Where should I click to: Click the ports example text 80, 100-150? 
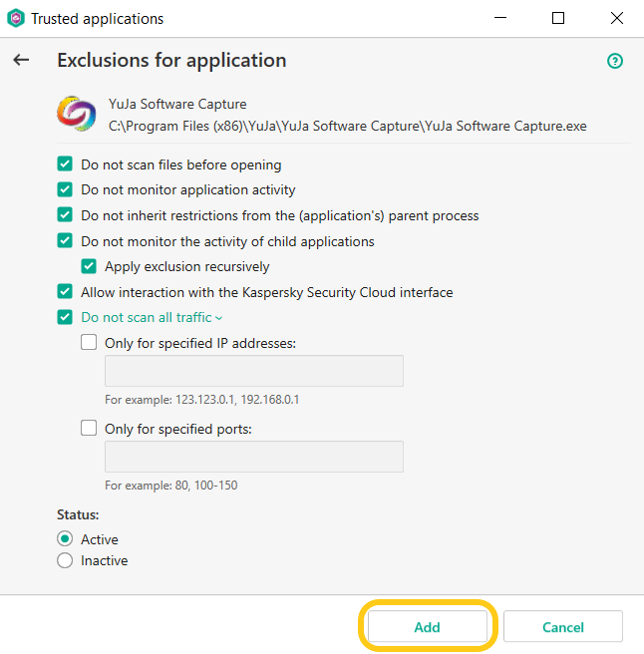click(206, 486)
